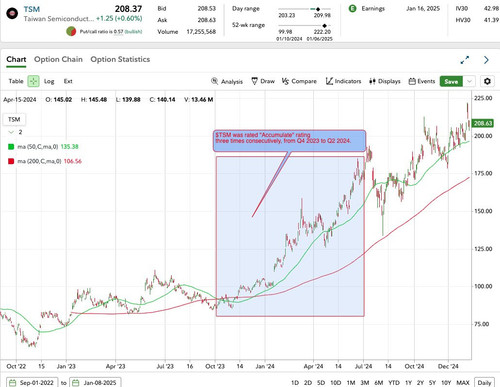500x387 pixels.
Task: Open the Draw tools menu
Action: pyautogui.click(x=263, y=81)
